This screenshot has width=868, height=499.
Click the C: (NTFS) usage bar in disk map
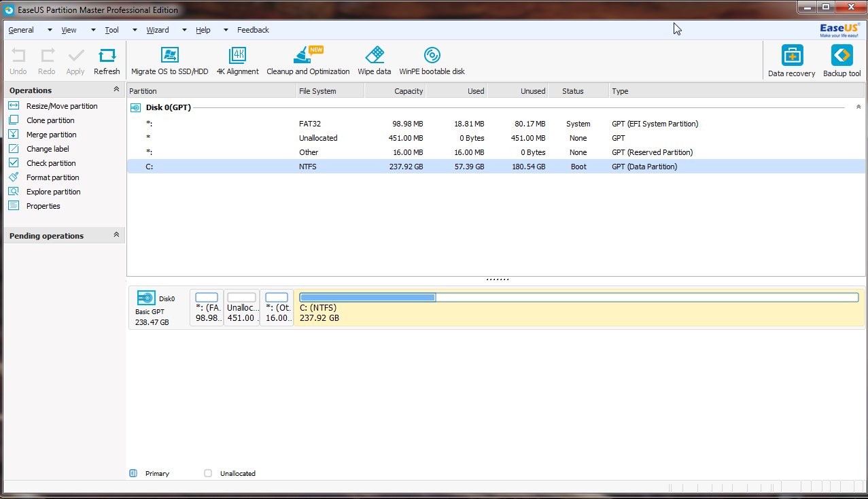point(579,297)
